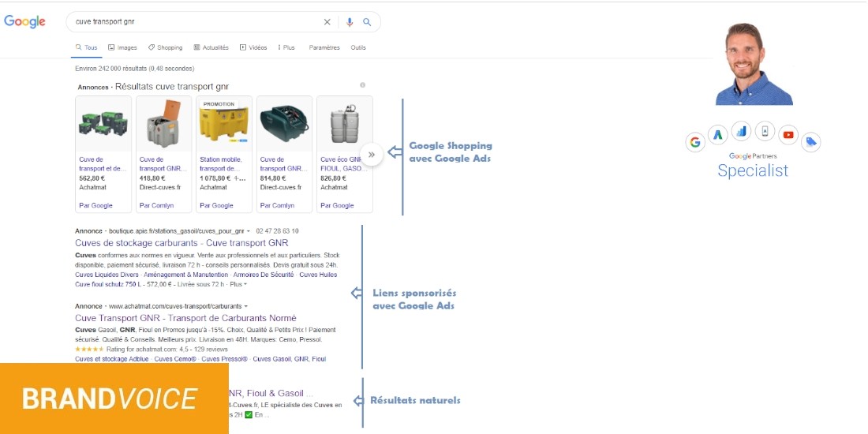
Task: Open the 'Cuves Gasoil, GNR, Fioul' sitelink
Action: pyautogui.click(x=290, y=359)
